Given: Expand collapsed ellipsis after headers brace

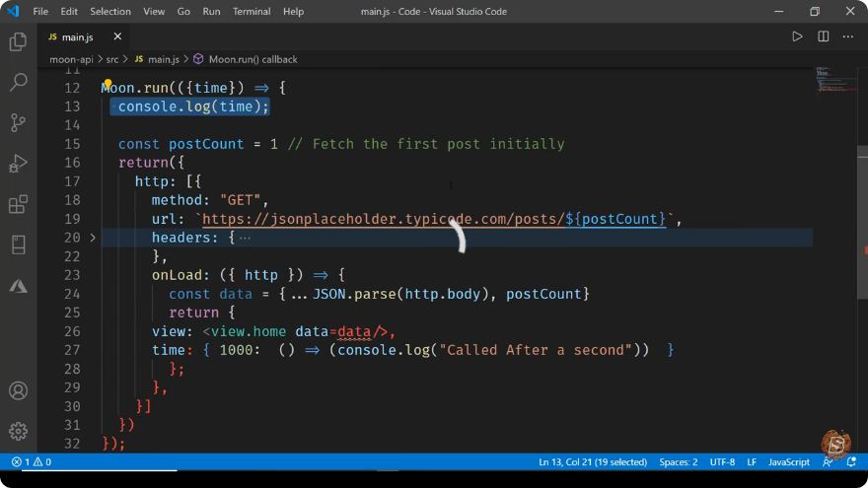Looking at the screenshot, I should tap(245, 238).
